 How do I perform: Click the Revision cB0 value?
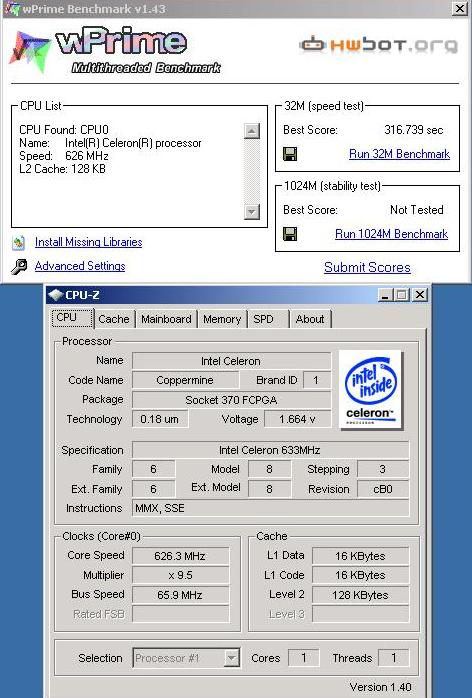(x=383, y=489)
